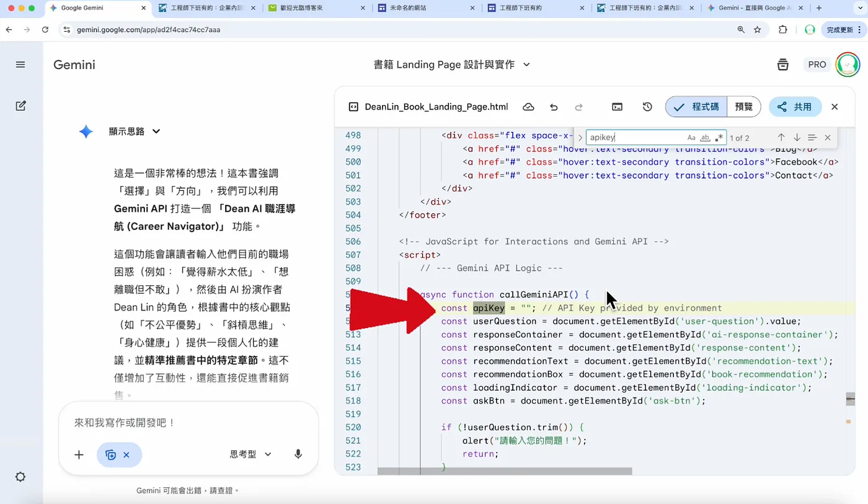The image size is (868, 504).
Task: Switch to 程式碼 code view
Action: pyautogui.click(x=696, y=107)
